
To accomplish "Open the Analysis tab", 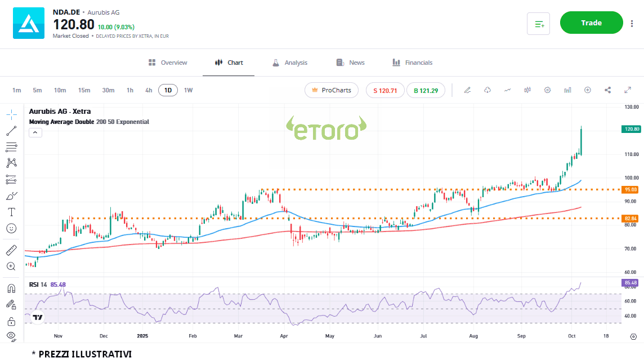I will coord(290,63).
